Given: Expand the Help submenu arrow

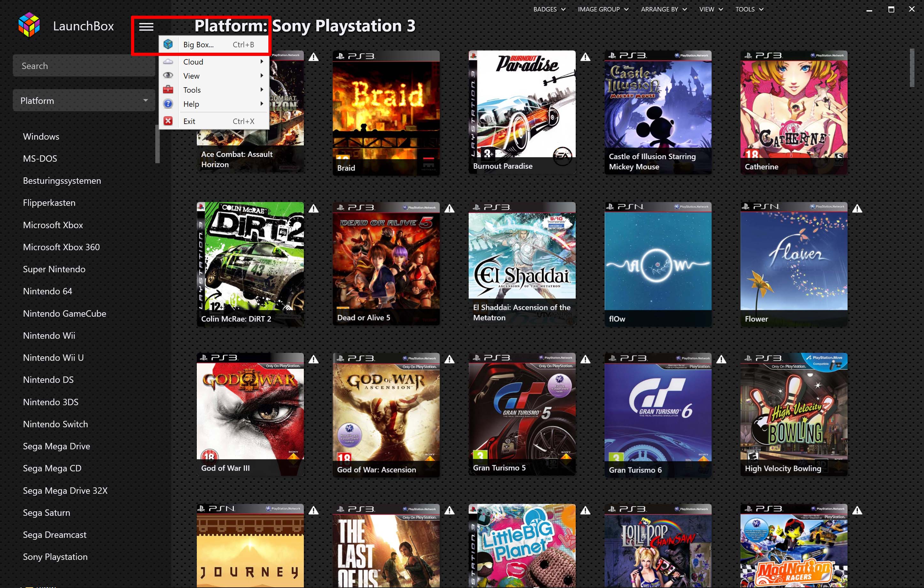Looking at the screenshot, I should pos(262,104).
